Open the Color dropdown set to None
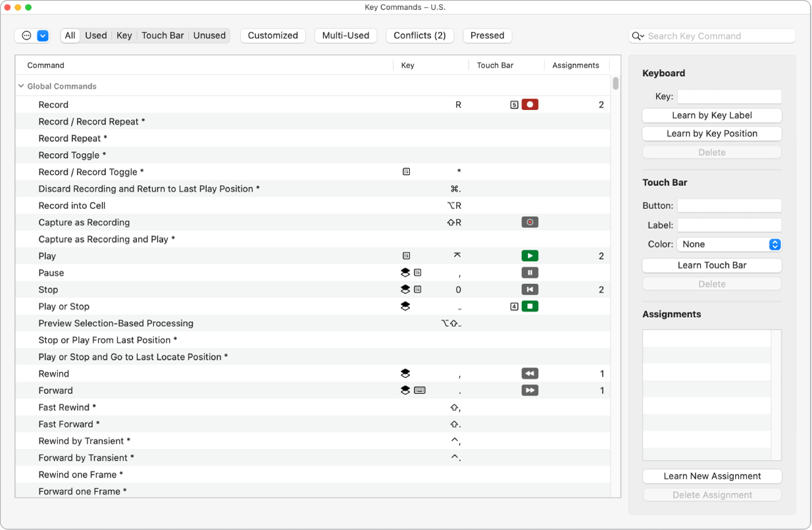Viewport: 812px width, 530px height. point(728,244)
